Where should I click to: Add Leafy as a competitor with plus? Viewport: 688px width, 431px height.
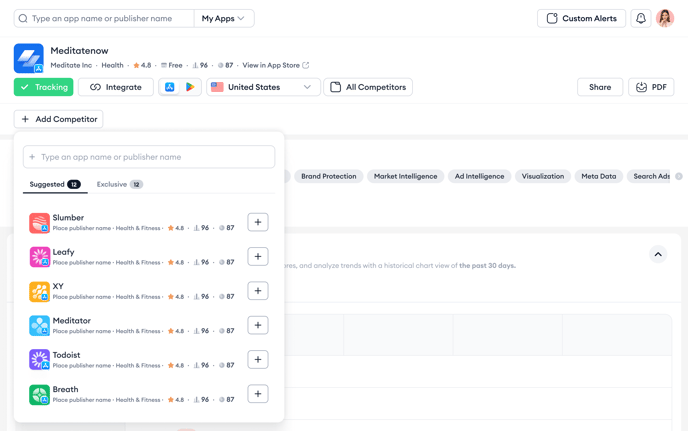(x=258, y=256)
